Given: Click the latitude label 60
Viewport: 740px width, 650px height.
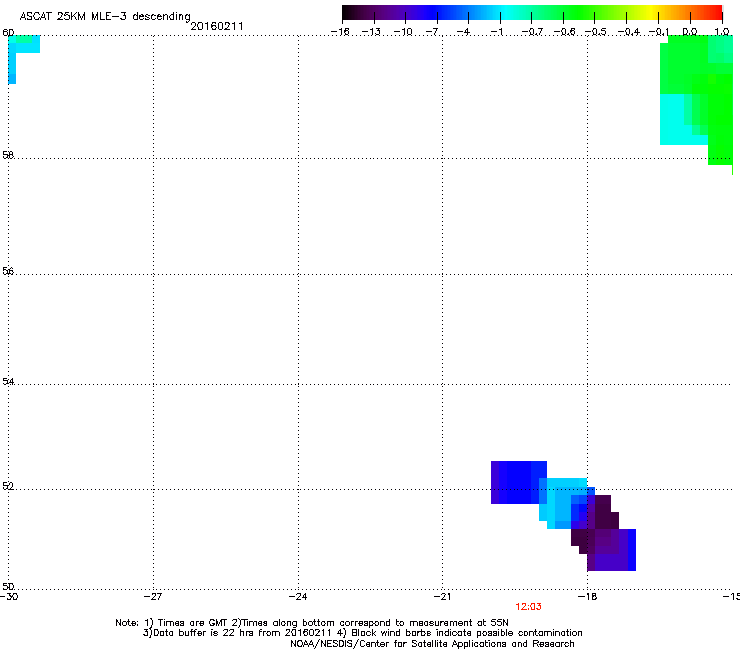Looking at the screenshot, I should pyautogui.click(x=8, y=33).
